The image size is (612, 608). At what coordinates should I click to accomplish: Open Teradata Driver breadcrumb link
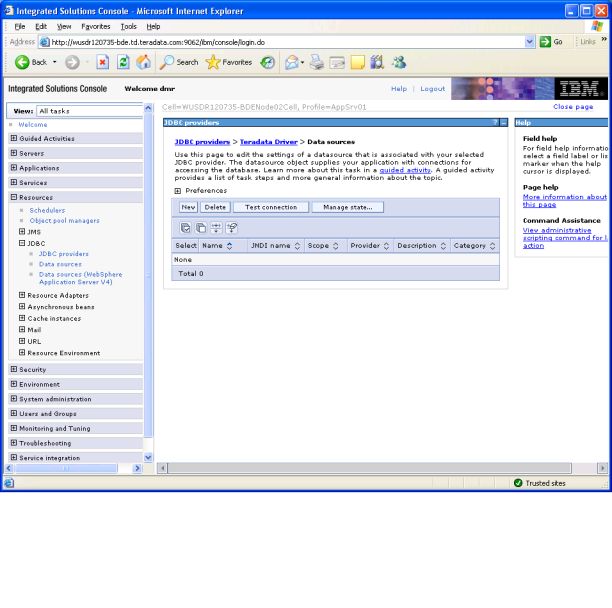tap(269, 142)
